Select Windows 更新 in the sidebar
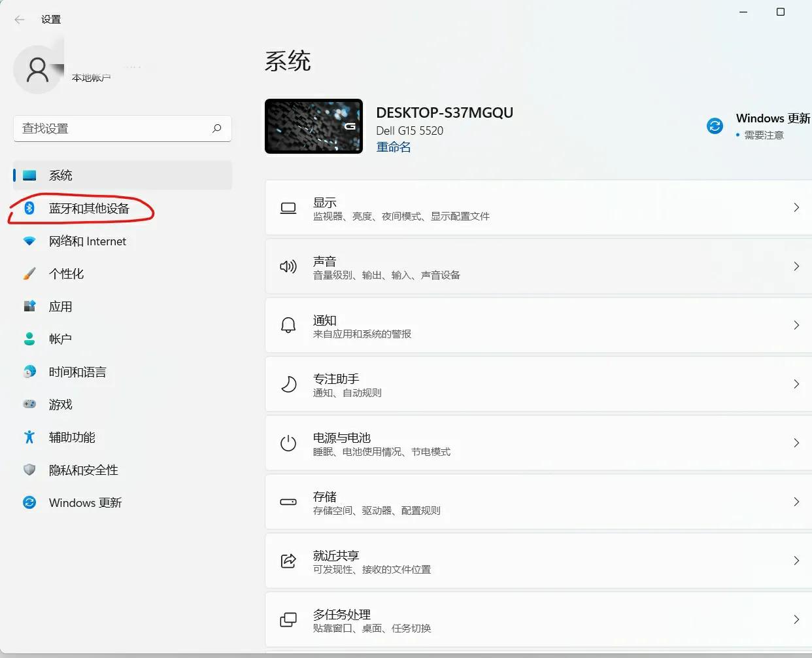 point(84,502)
